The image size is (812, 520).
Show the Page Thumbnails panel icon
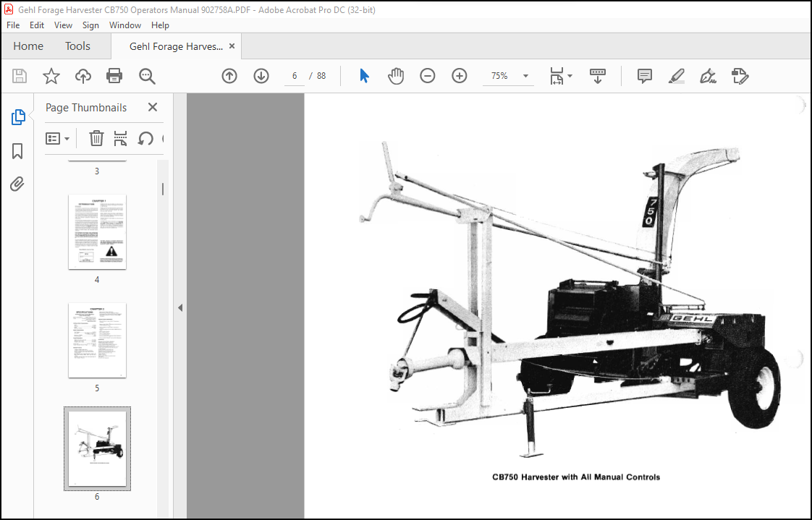(x=17, y=117)
